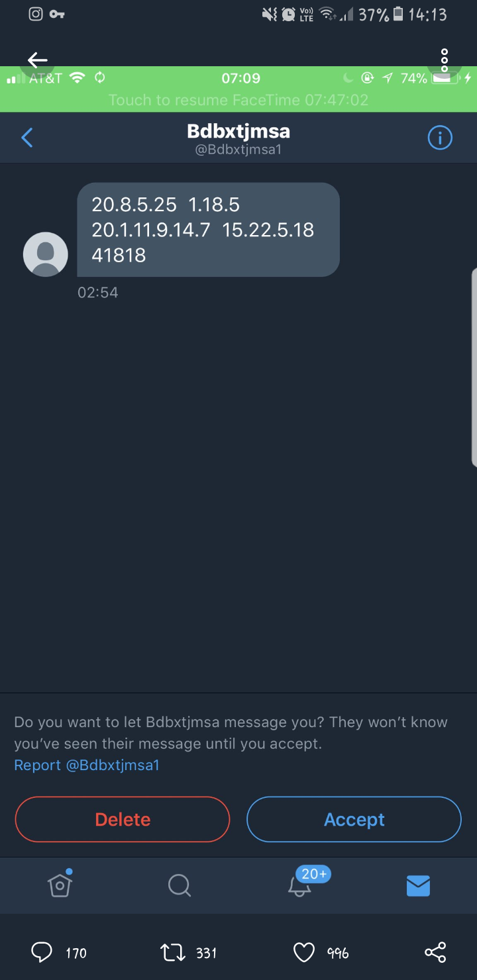The image size is (477, 980).
Task: Like the tweet with heart icon
Action: 303,952
